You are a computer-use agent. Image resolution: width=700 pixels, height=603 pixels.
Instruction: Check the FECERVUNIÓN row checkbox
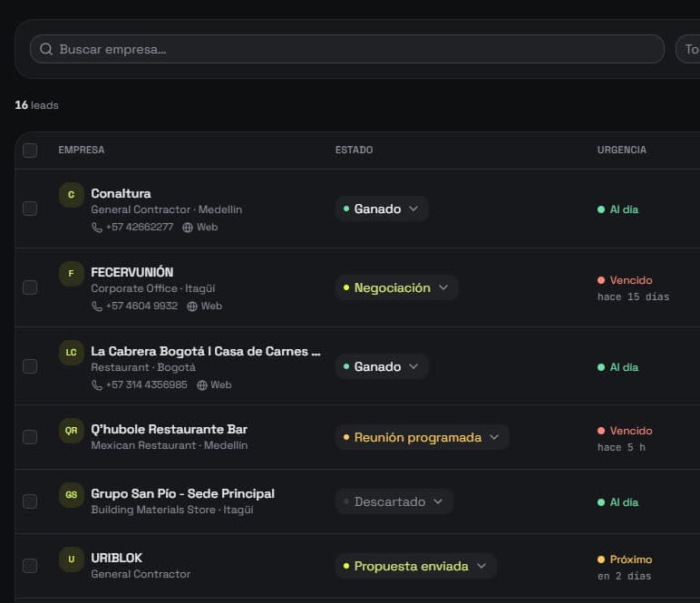tap(30, 287)
